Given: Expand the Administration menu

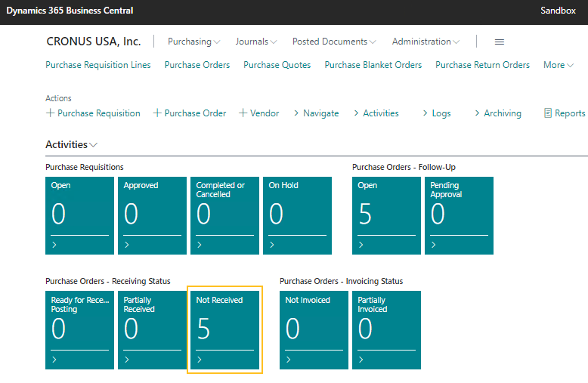Looking at the screenshot, I should click(426, 42).
